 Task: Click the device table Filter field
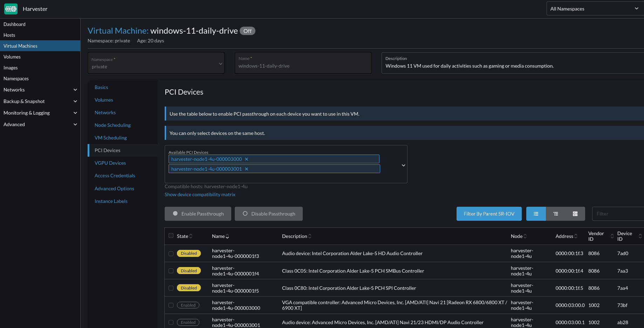click(x=617, y=214)
